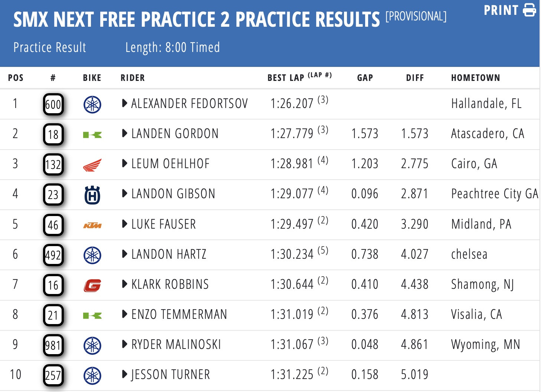Viewport: 541px width, 392px height.
Task: Click Alexander Fedortsov's Yamaha logo
Action: point(92,104)
